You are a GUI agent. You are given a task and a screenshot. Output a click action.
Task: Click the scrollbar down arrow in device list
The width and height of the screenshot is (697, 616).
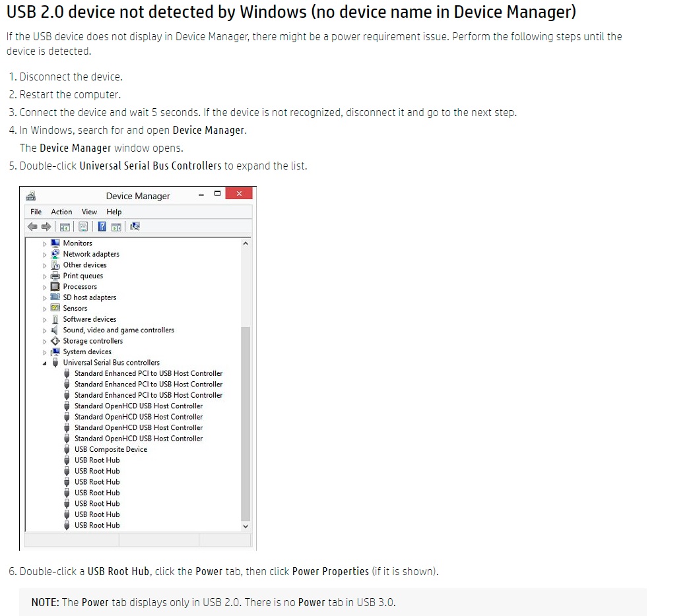click(246, 526)
